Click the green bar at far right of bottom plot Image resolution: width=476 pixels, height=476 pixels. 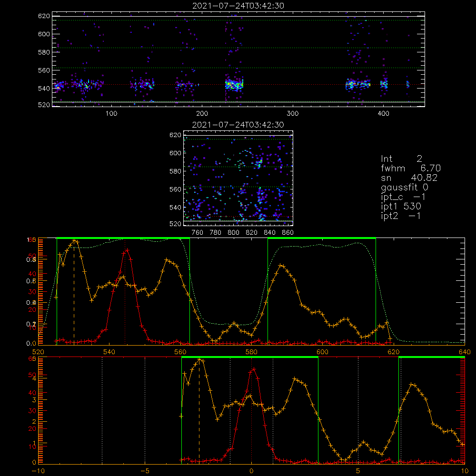(x=432, y=357)
